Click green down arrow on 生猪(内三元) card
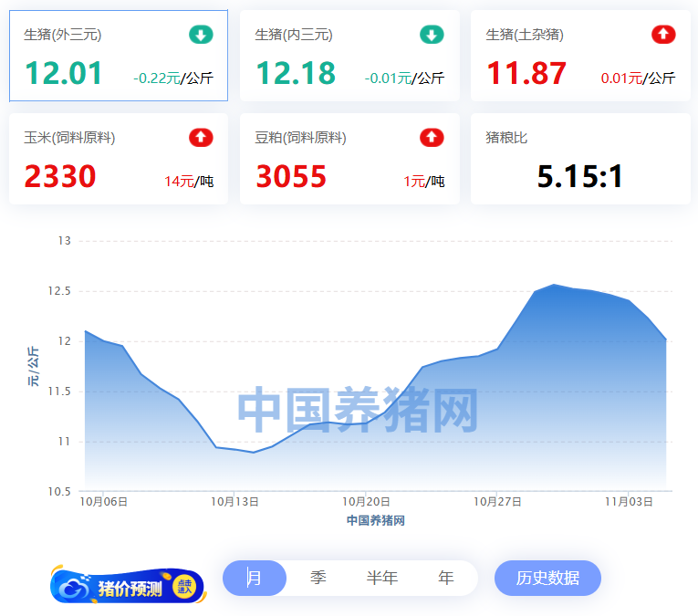Screen dimensions: 698x616 point(432,35)
